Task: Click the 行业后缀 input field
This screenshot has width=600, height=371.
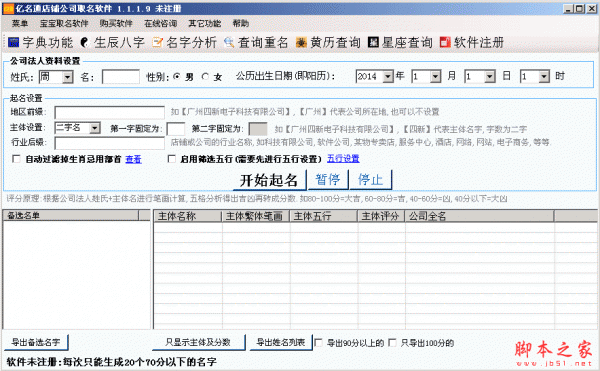Action: point(109,143)
